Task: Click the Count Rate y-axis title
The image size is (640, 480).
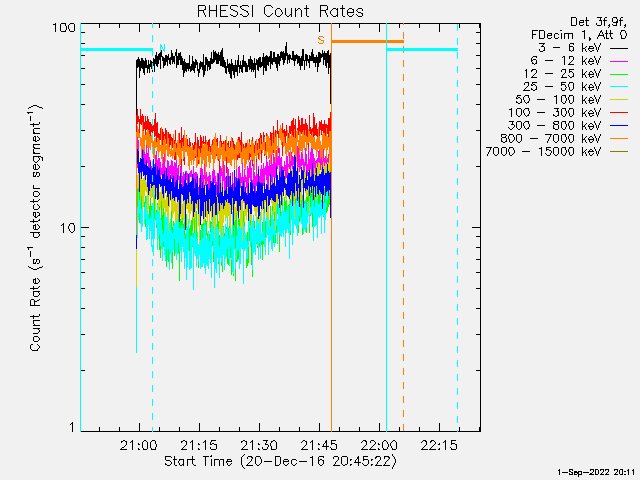Action: pos(36,228)
